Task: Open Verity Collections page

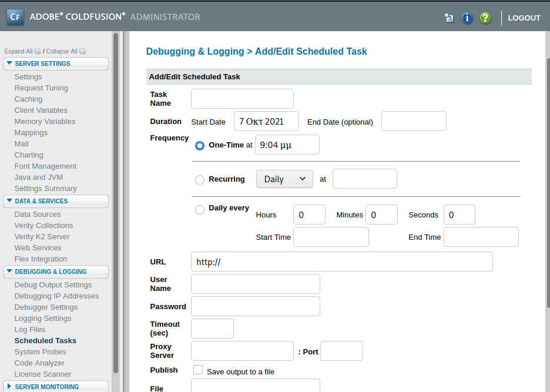Action: tap(43, 225)
